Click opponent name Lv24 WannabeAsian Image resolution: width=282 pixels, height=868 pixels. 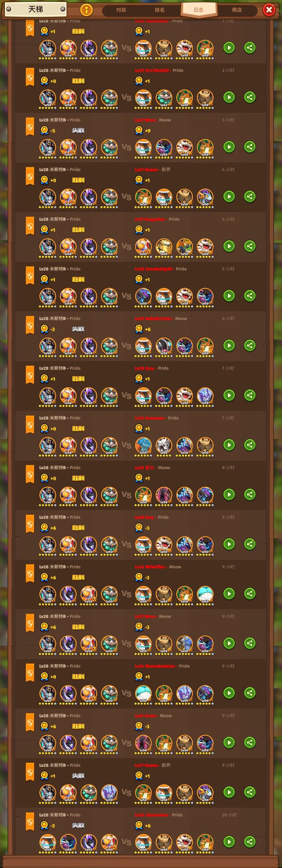tap(155, 666)
